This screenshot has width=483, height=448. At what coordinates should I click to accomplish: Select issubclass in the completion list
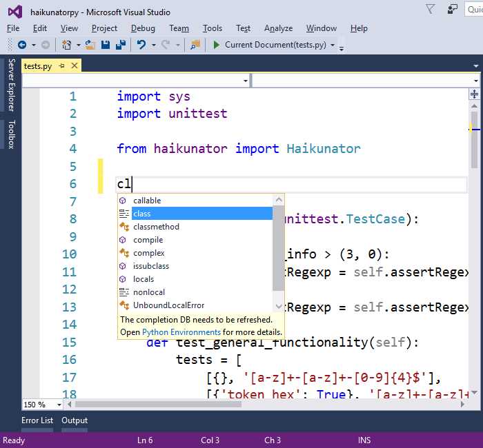tap(195, 266)
